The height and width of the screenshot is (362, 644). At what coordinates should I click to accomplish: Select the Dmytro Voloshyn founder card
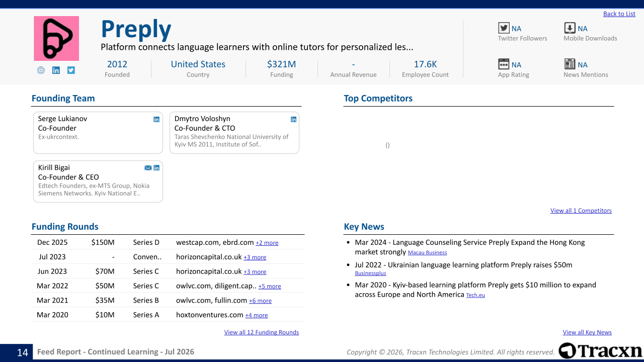tap(234, 133)
